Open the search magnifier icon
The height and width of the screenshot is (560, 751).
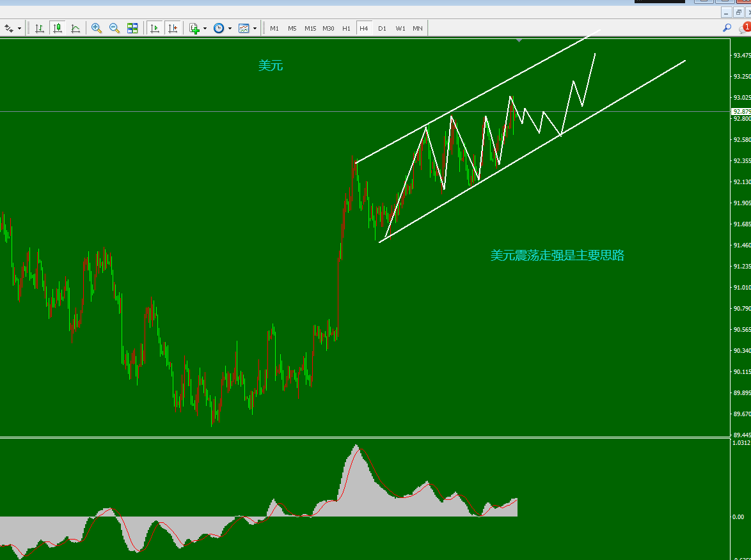click(727, 27)
